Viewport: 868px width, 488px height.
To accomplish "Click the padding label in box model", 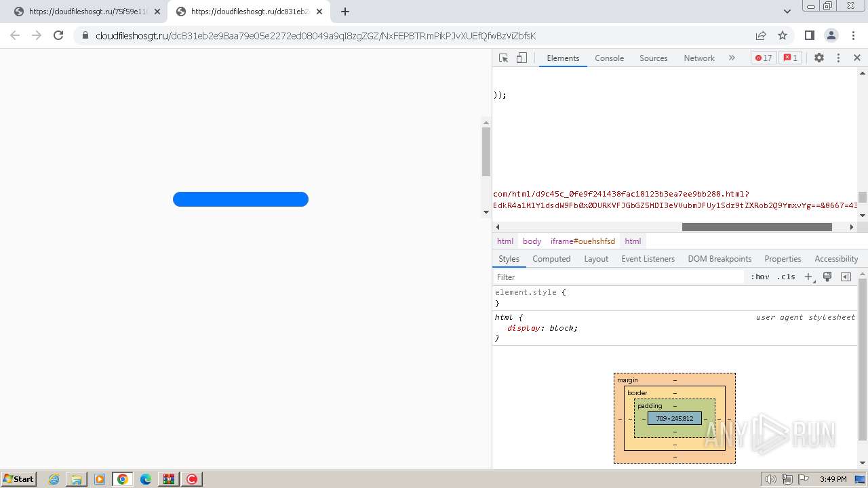I will point(650,406).
